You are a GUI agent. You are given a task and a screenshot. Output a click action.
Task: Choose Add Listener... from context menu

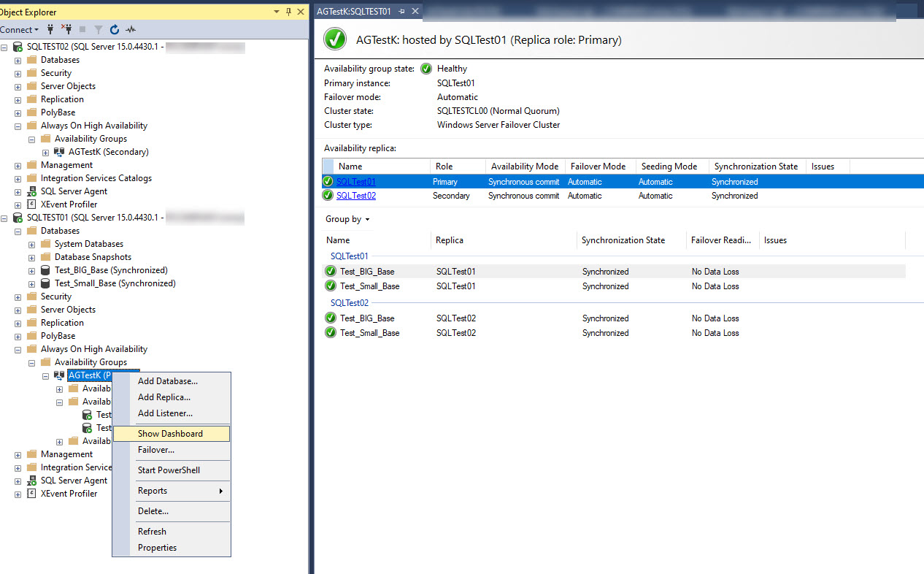pyautogui.click(x=172, y=413)
